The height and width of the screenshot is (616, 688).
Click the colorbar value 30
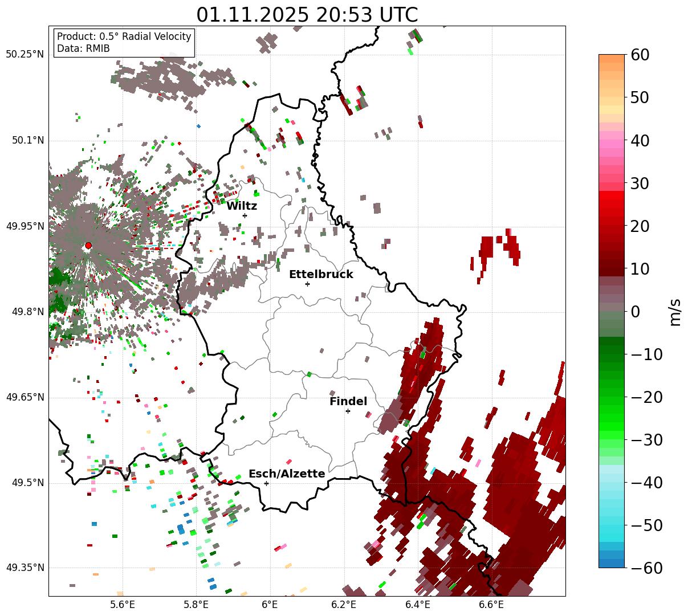click(639, 183)
